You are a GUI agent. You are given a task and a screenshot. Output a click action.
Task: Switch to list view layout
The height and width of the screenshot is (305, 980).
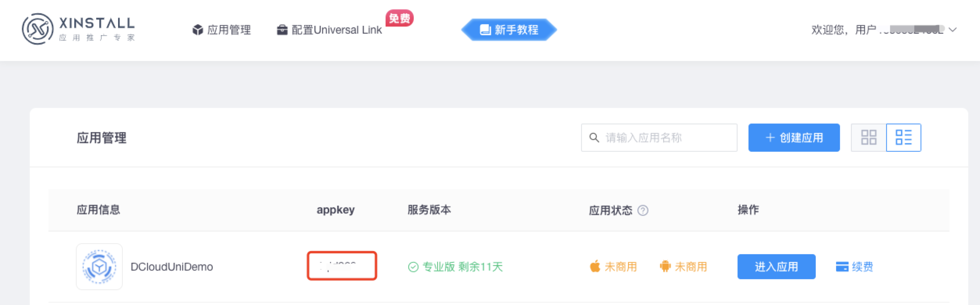(903, 138)
